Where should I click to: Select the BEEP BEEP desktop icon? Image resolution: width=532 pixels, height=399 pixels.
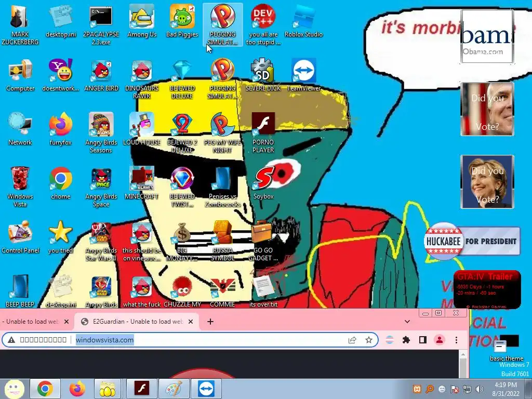[20, 291]
